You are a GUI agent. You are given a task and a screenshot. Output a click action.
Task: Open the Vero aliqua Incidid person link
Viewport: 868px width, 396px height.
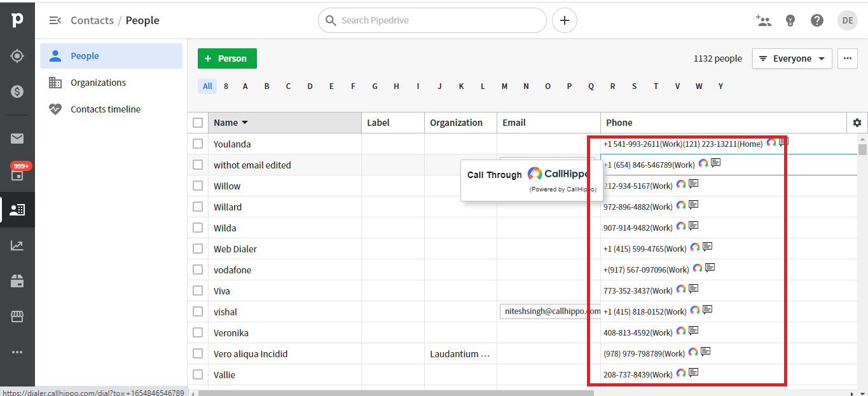point(251,353)
